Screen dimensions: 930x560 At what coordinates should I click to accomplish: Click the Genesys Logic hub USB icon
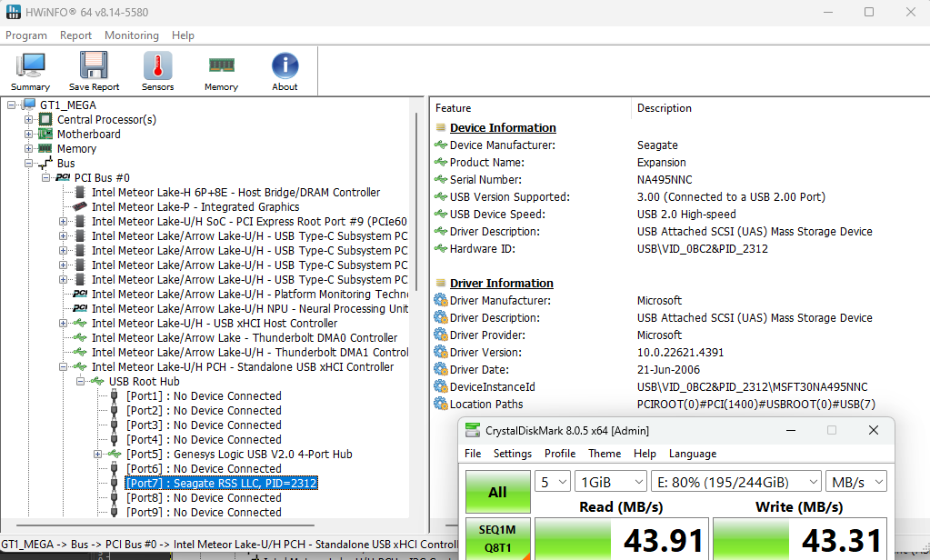tap(115, 454)
